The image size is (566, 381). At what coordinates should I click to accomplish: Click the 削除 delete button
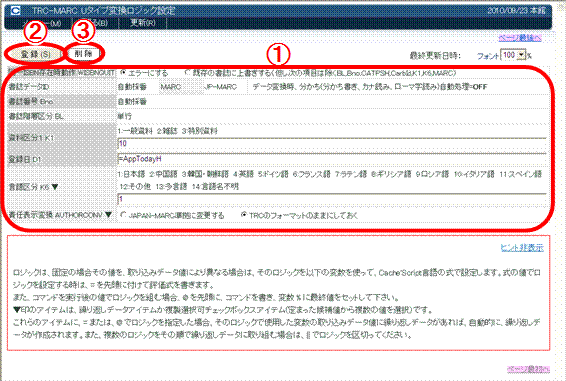click(83, 53)
